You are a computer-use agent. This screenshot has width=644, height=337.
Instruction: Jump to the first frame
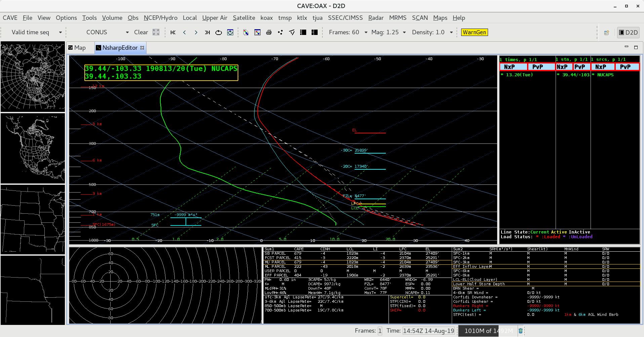173,32
